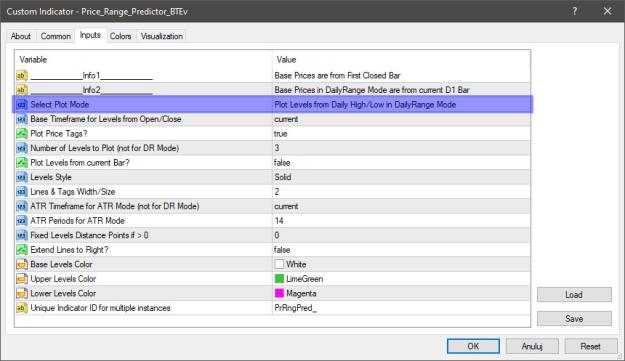The width and height of the screenshot is (625, 361).
Task: Save current input settings
Action: point(574,319)
